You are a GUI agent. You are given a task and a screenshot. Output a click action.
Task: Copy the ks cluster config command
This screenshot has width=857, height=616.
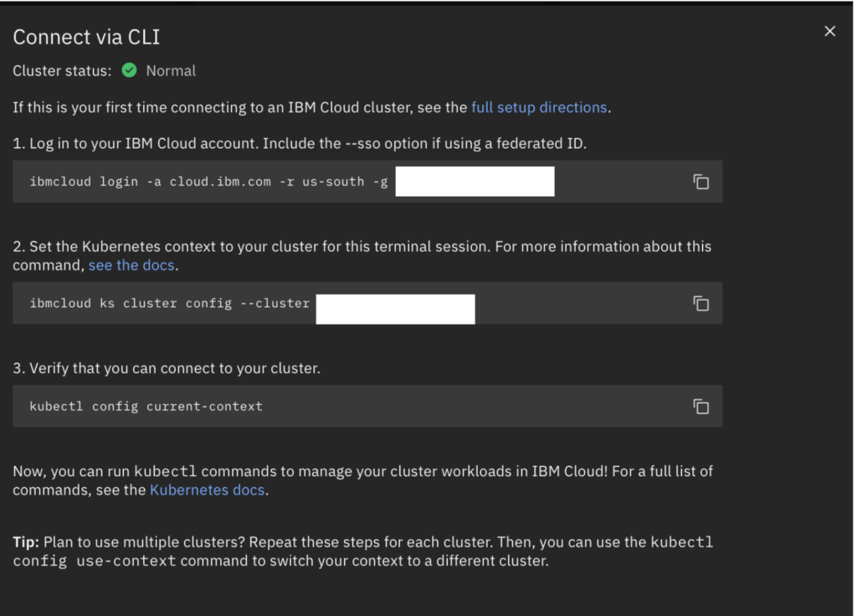coord(700,303)
